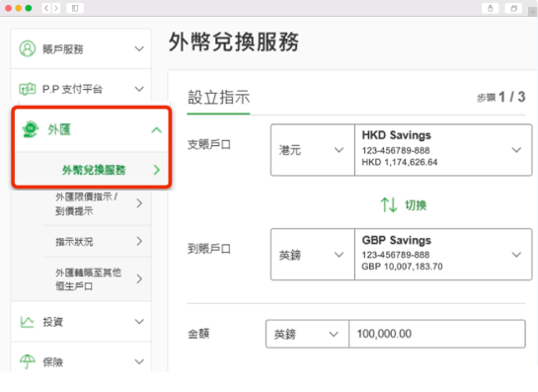Image resolution: width=538 pixels, height=392 pixels.
Task: Click the 外幣兌換服務 item arrow
Action: tap(157, 170)
